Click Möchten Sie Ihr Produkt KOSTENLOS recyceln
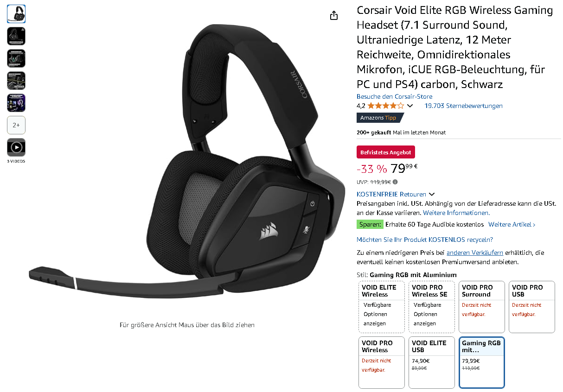 [425, 240]
